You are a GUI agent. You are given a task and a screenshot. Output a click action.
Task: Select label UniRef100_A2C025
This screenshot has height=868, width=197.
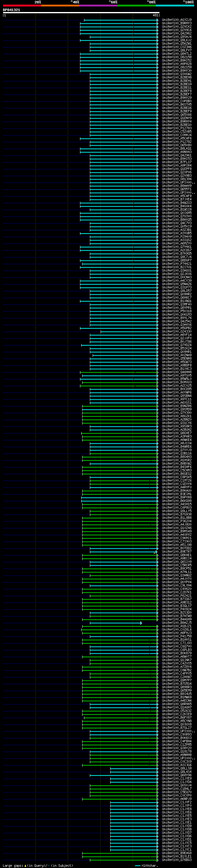tap(177, 386)
